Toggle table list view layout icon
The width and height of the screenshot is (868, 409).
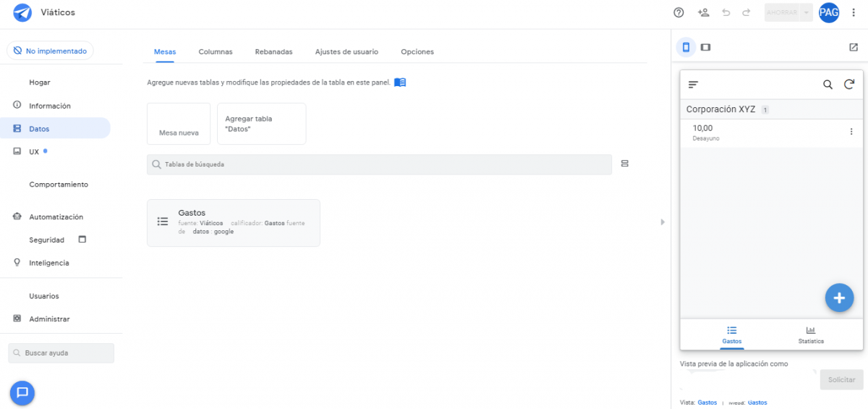click(x=625, y=164)
